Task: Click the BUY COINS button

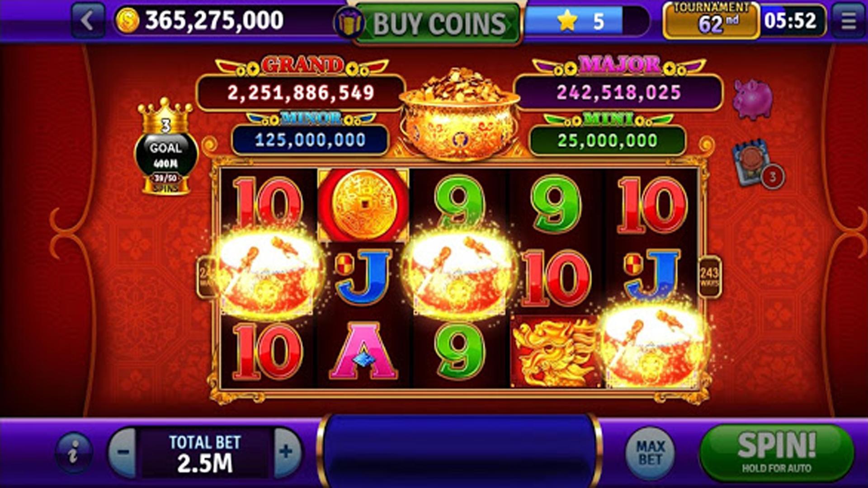Action: (439, 23)
